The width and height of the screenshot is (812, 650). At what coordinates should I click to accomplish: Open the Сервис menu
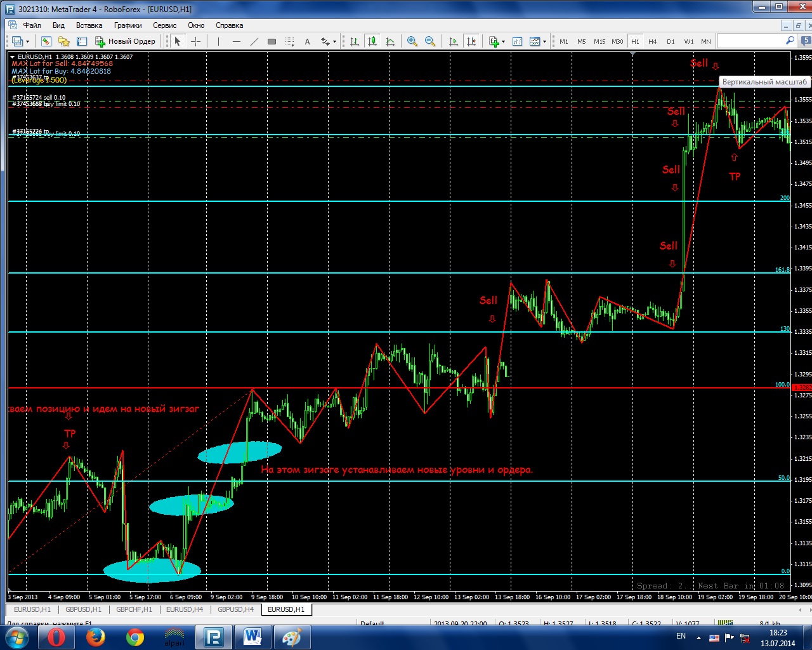click(x=164, y=25)
